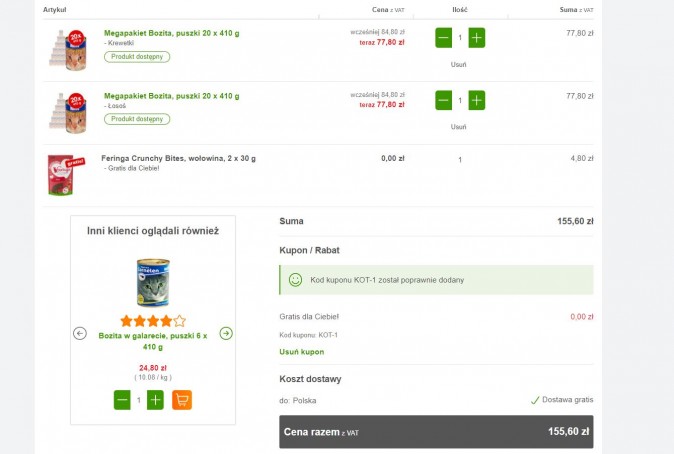Click the star rating of recommended product
The width and height of the screenshot is (674, 454).
click(153, 321)
